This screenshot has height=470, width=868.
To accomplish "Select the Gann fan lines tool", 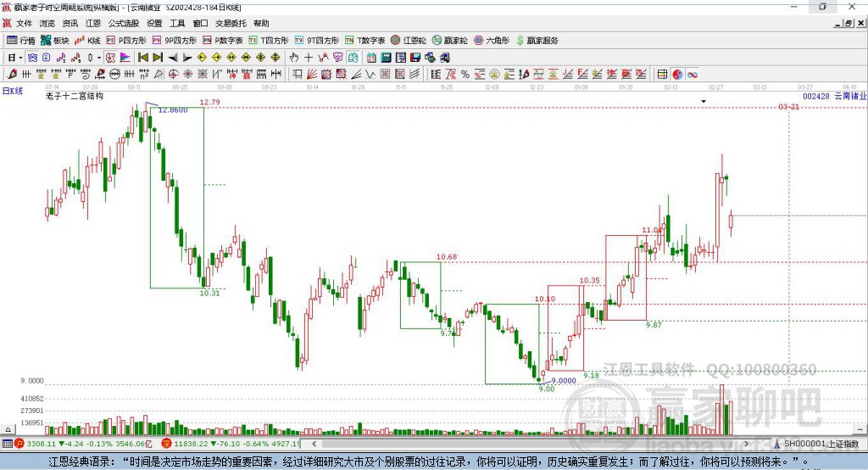I will click(314, 75).
